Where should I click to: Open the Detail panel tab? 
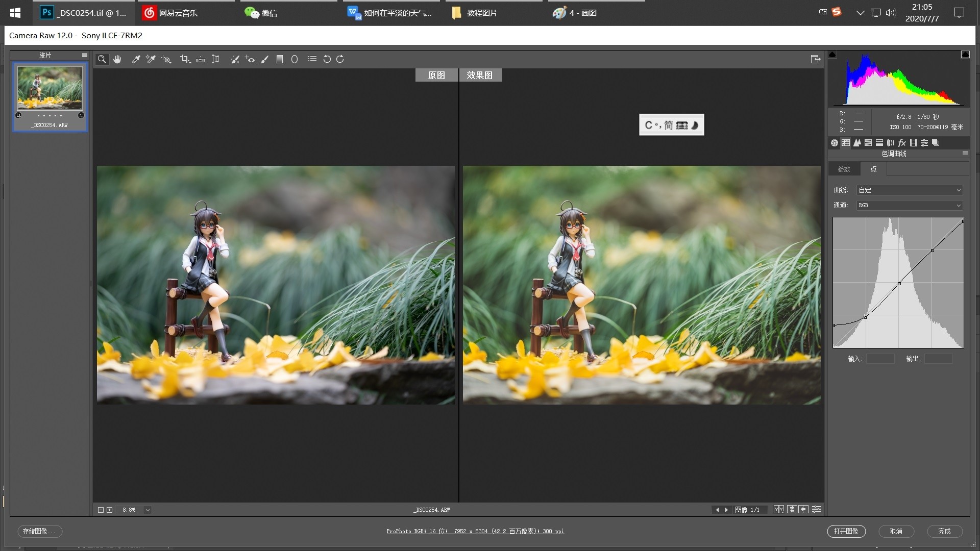(x=857, y=143)
